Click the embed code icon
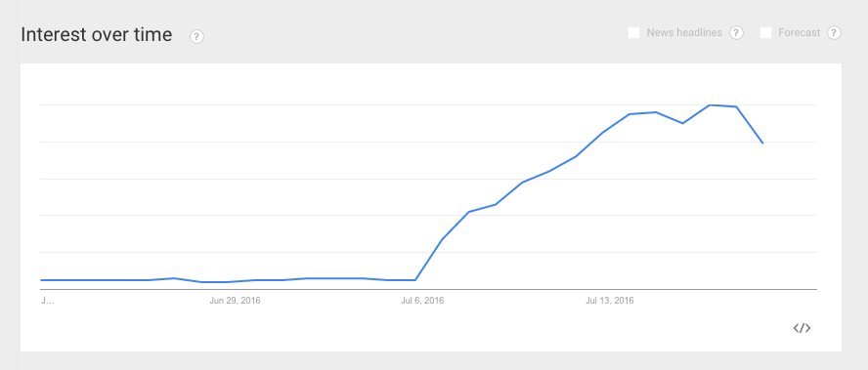This screenshot has height=370, width=868. pyautogui.click(x=802, y=328)
